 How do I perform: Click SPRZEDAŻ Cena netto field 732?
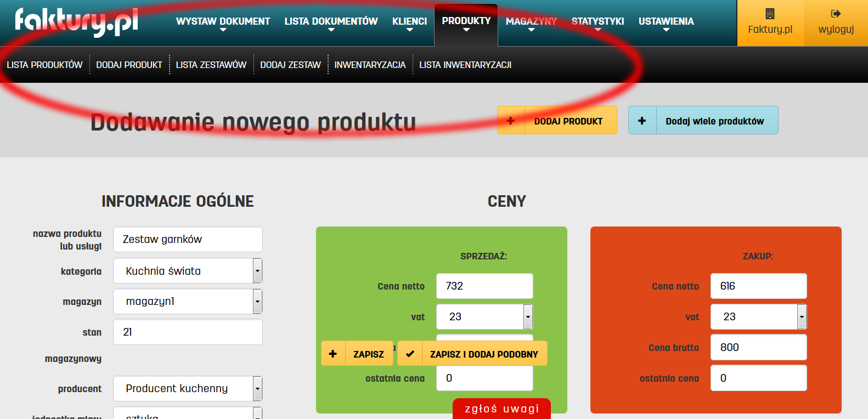(484, 286)
